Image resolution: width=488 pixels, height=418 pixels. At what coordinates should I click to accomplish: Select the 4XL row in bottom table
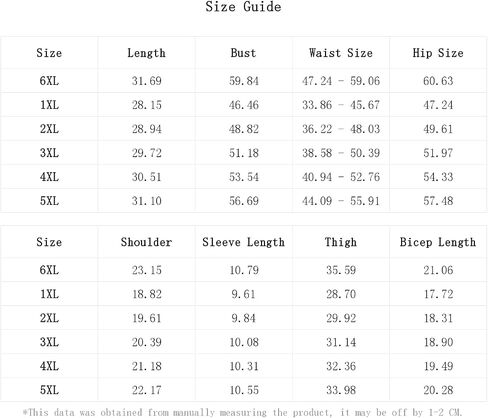tap(244, 366)
